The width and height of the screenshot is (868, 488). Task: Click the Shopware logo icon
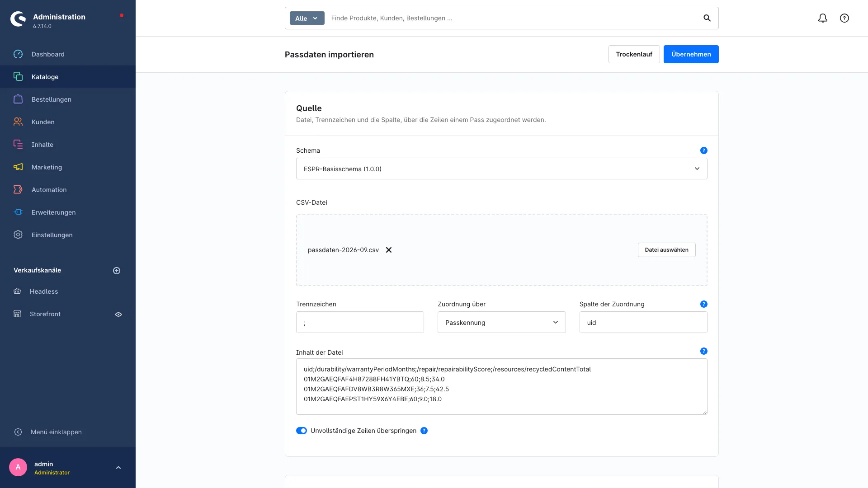click(18, 19)
